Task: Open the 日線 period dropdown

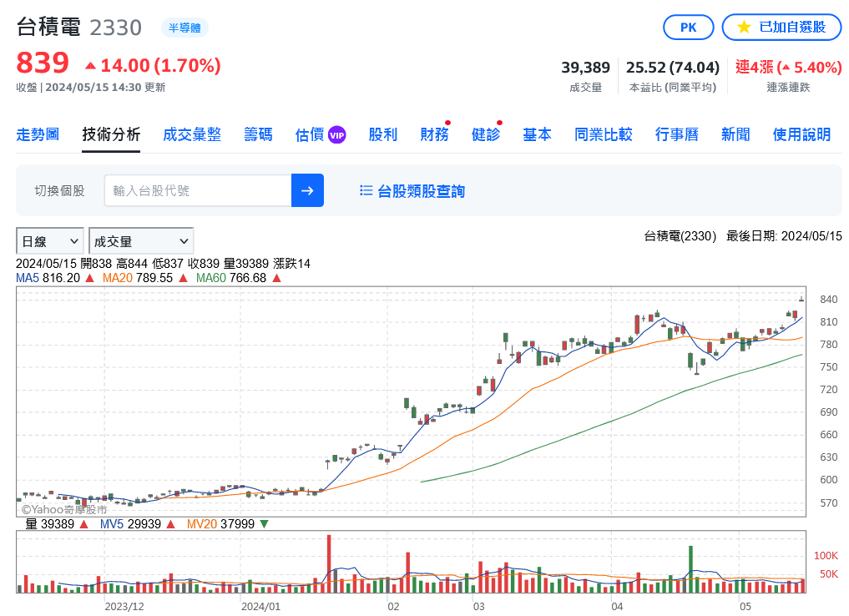Action: (50, 241)
